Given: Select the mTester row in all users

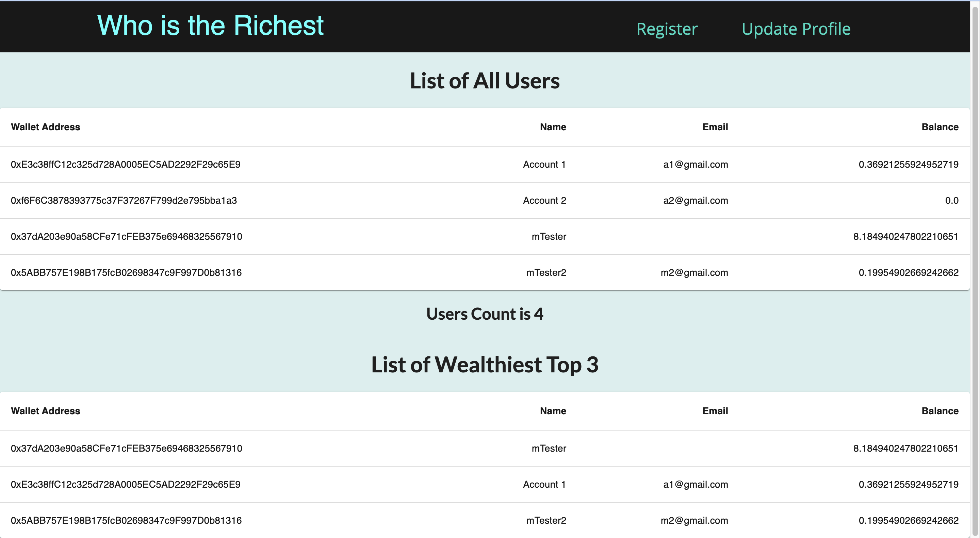Looking at the screenshot, I should [x=490, y=236].
